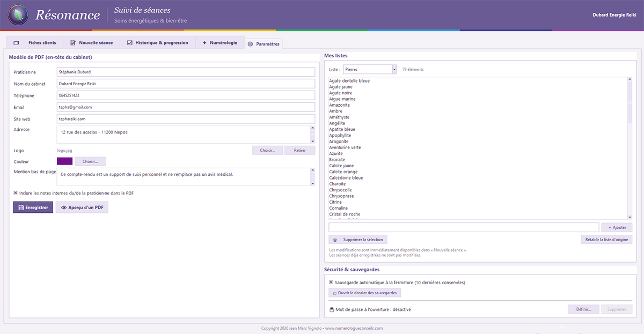Click the Mention bas de page scroll-up arrow
This screenshot has width=644, height=334.
pos(313,171)
